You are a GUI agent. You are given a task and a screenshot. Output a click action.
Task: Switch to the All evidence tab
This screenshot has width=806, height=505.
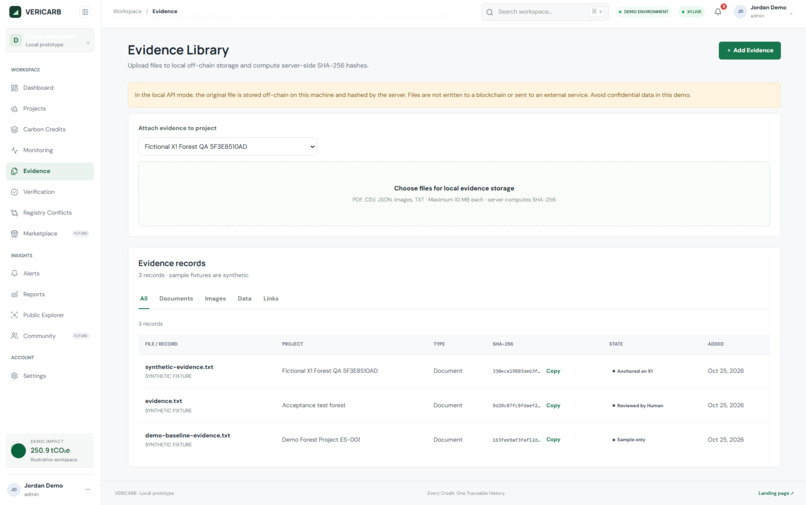coord(144,299)
